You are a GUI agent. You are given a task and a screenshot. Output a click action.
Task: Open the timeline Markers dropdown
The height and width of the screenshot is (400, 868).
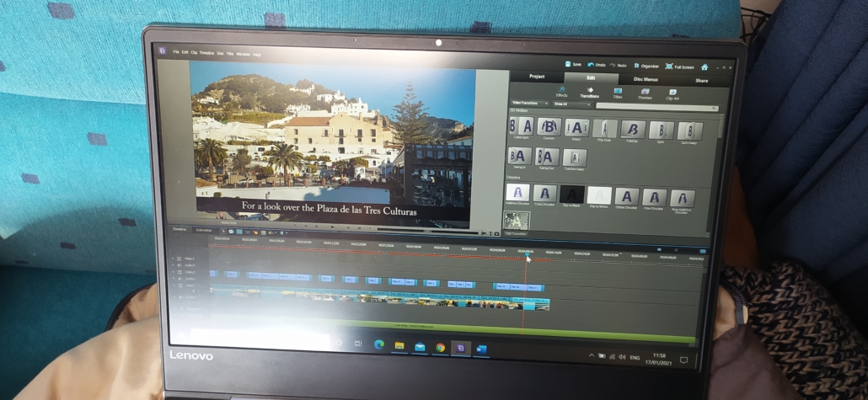click(283, 233)
